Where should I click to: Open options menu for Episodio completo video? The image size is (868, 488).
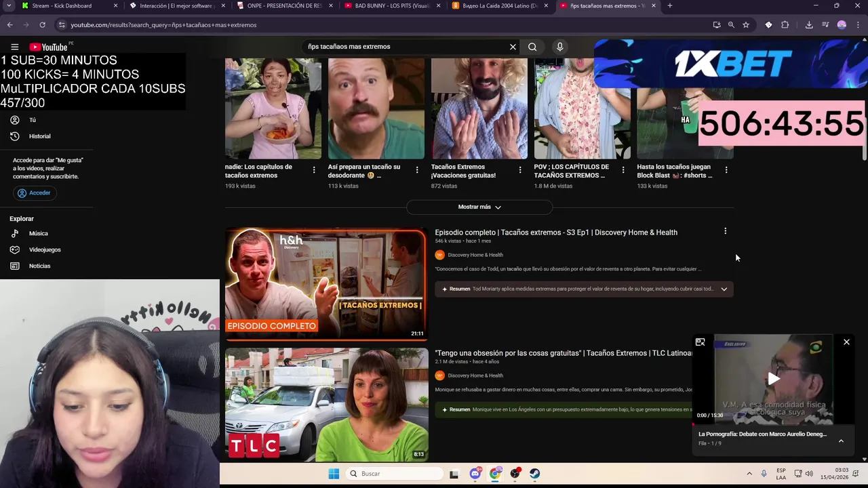725,231
